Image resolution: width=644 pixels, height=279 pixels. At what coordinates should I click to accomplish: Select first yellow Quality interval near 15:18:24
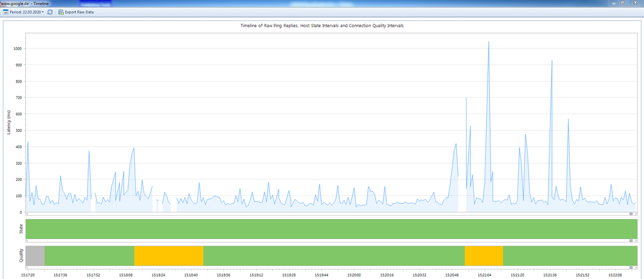pyautogui.click(x=169, y=256)
